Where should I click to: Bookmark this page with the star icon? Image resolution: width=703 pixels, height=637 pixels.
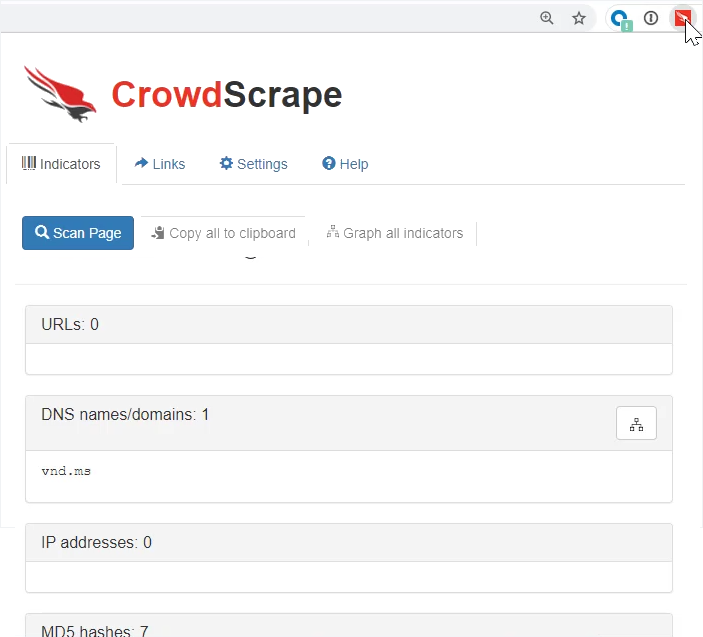[579, 18]
